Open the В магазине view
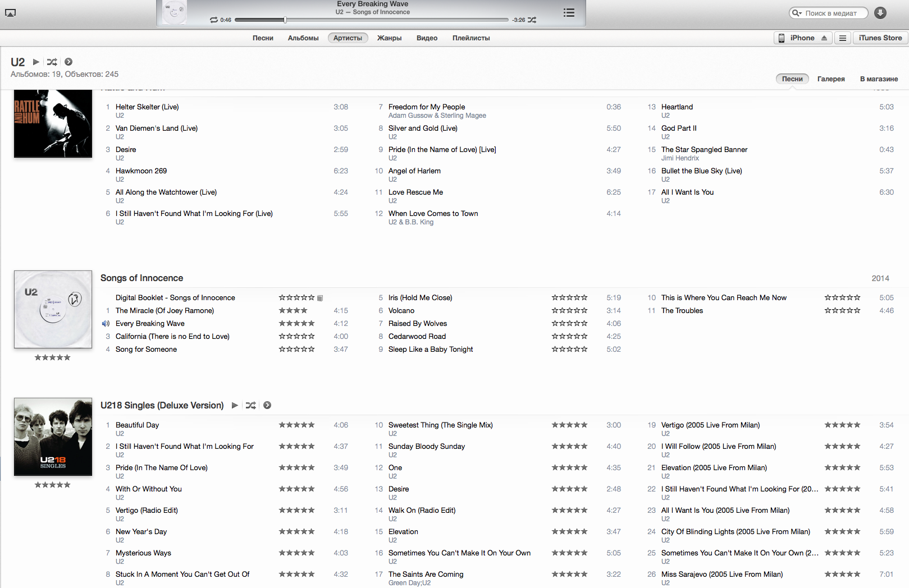This screenshot has width=909, height=588. tap(879, 79)
